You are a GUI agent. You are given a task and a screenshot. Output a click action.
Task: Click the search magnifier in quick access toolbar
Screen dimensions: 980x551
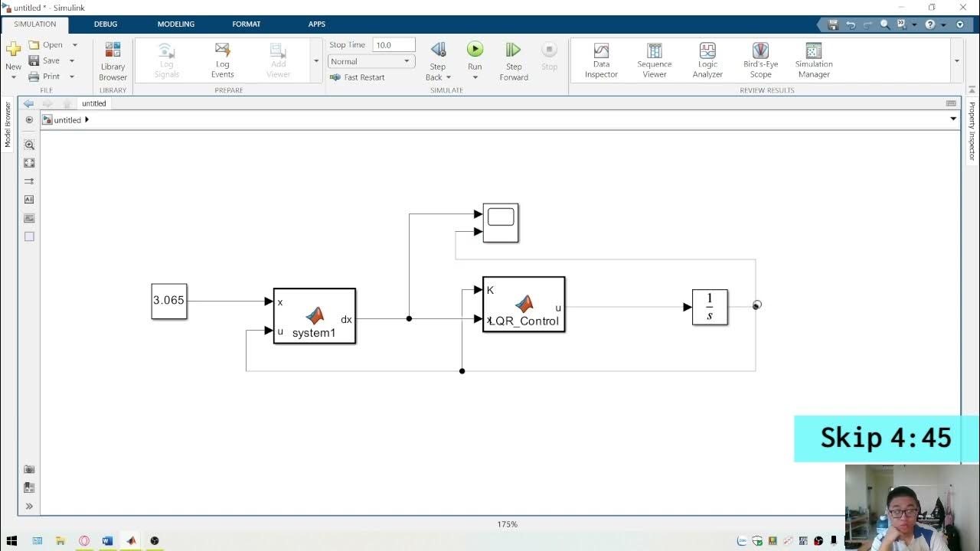[x=885, y=24]
